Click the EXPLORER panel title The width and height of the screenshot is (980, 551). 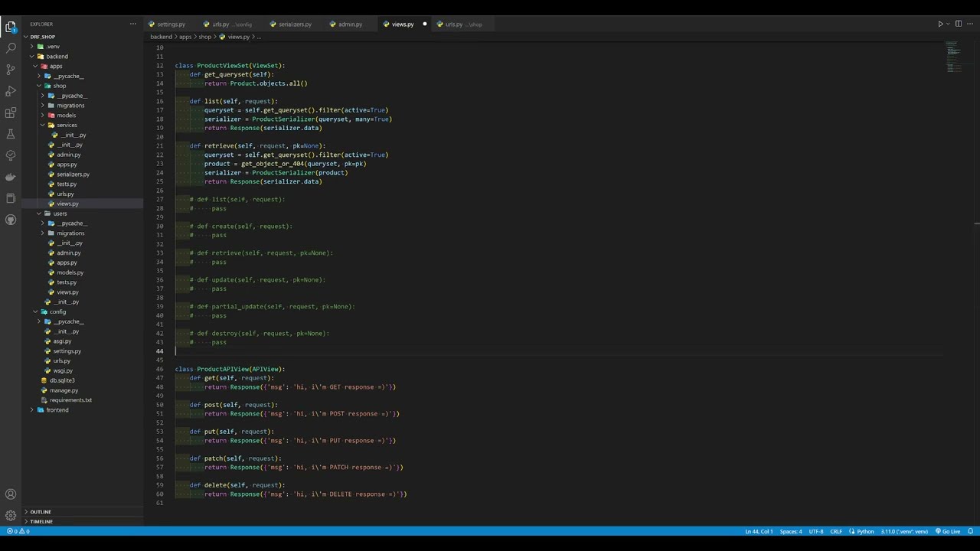tap(41, 24)
